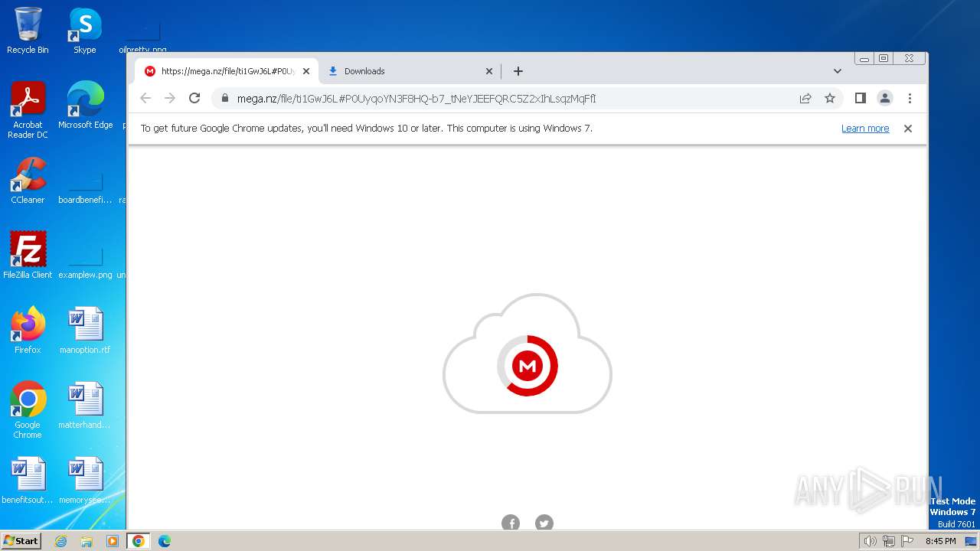Select the memorysee document icon
The width and height of the screenshot is (980, 551).
[x=85, y=481]
